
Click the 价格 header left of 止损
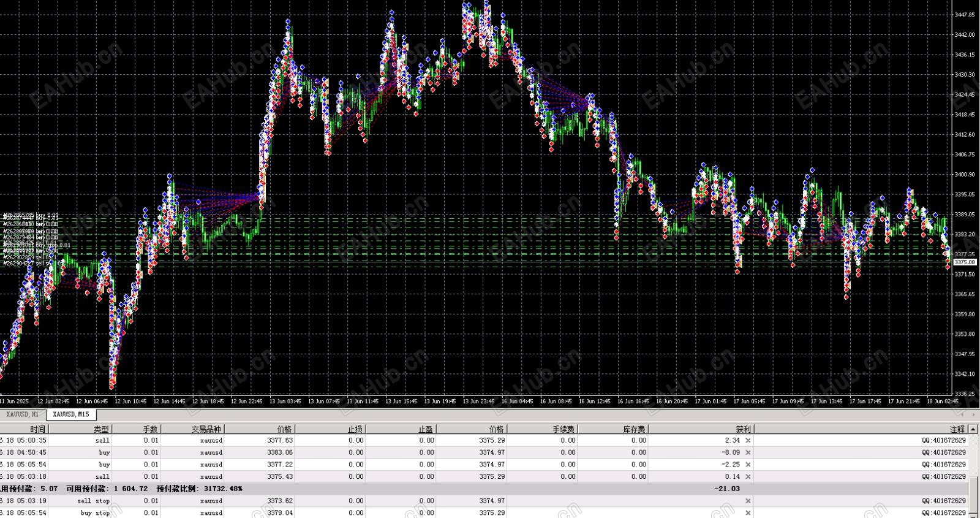260,429
